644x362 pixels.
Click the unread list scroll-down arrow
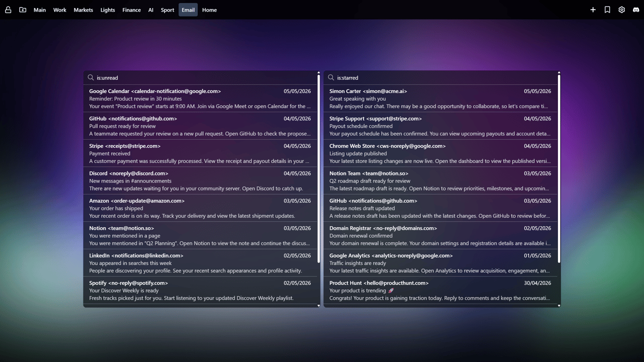pyautogui.click(x=318, y=305)
